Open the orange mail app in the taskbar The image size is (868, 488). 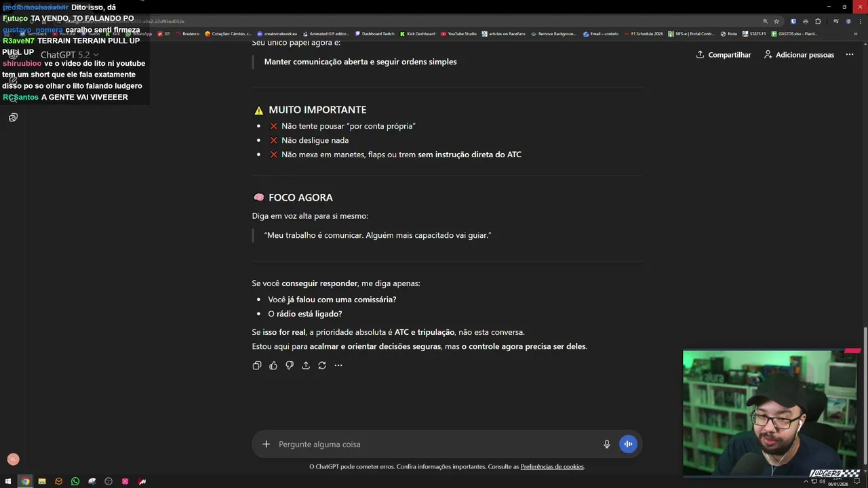pos(58,481)
